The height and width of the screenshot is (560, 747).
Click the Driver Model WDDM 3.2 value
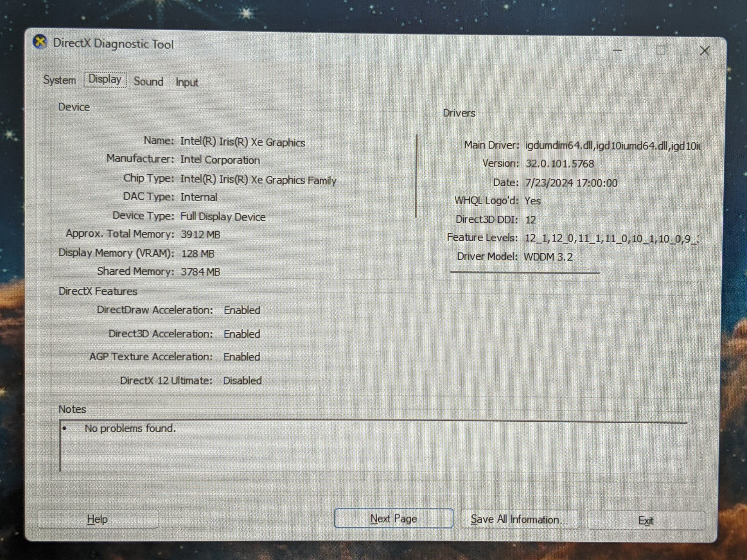[548, 257]
